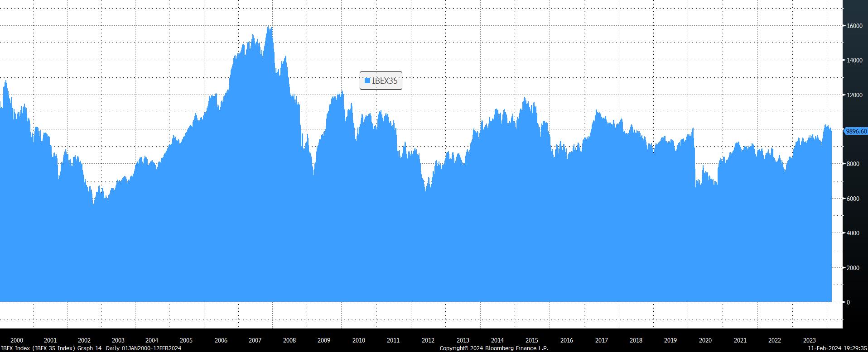Viewport: 868px width, 352px height.
Task: Click the Copyright 2024 Bloomberg Finance L.P. text
Action: (494, 348)
